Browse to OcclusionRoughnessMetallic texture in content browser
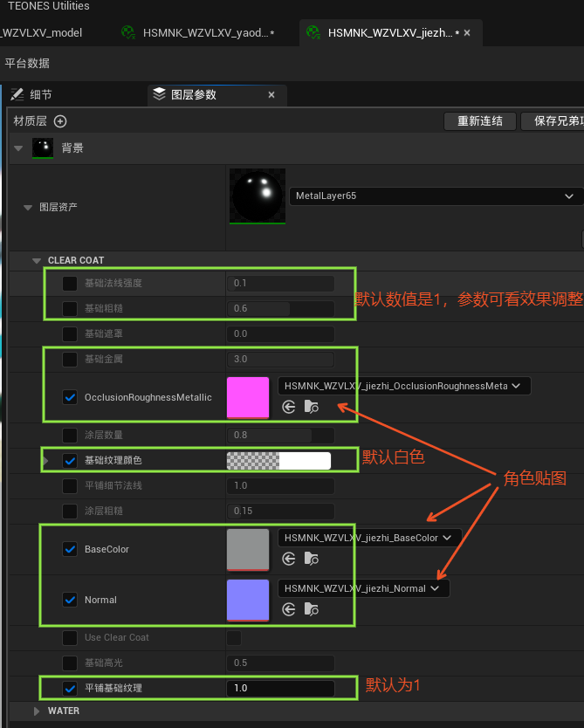The width and height of the screenshot is (584, 728). click(x=312, y=407)
